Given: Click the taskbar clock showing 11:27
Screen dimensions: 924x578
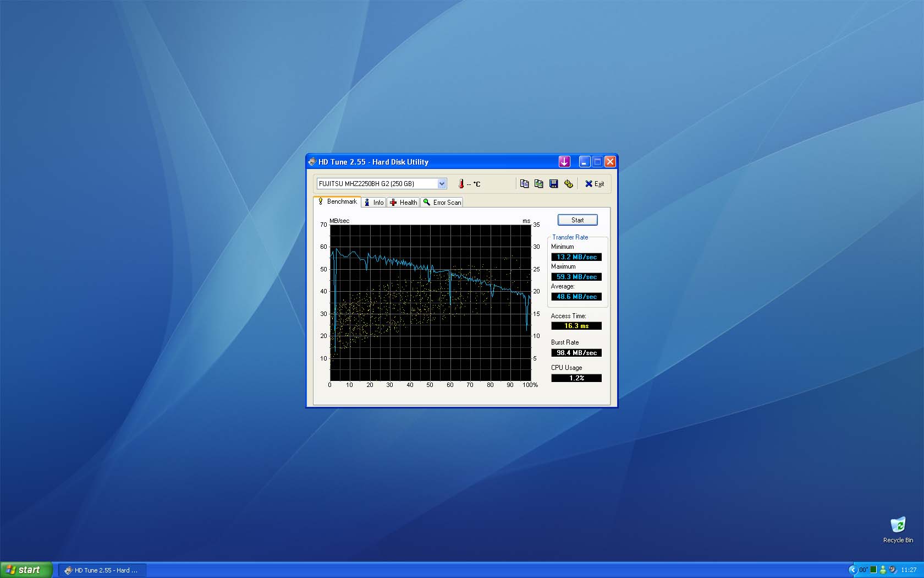Looking at the screenshot, I should tap(909, 570).
